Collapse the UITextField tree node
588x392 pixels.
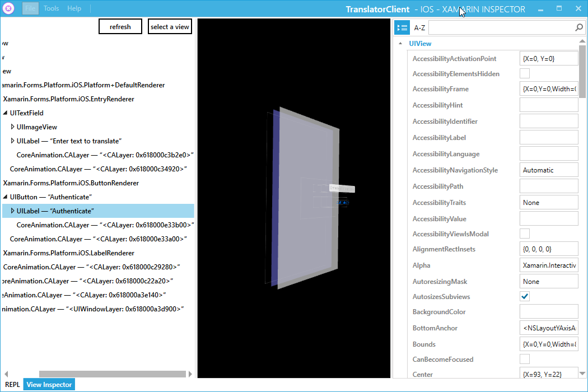click(x=5, y=113)
